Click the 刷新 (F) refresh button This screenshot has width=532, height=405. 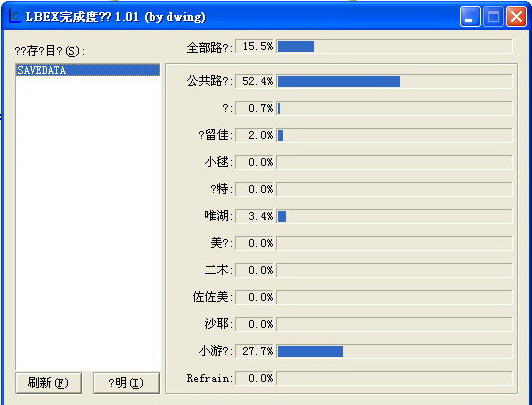[49, 383]
